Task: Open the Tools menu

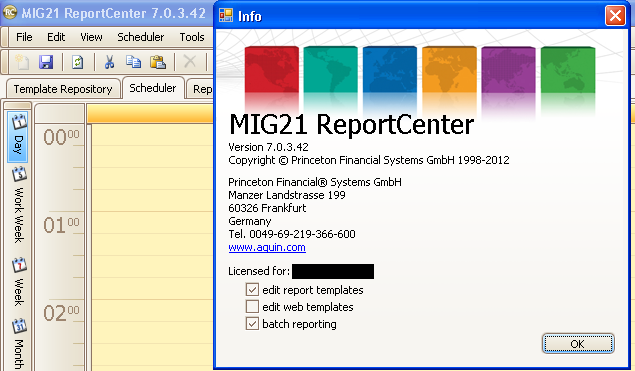Action: [x=192, y=37]
